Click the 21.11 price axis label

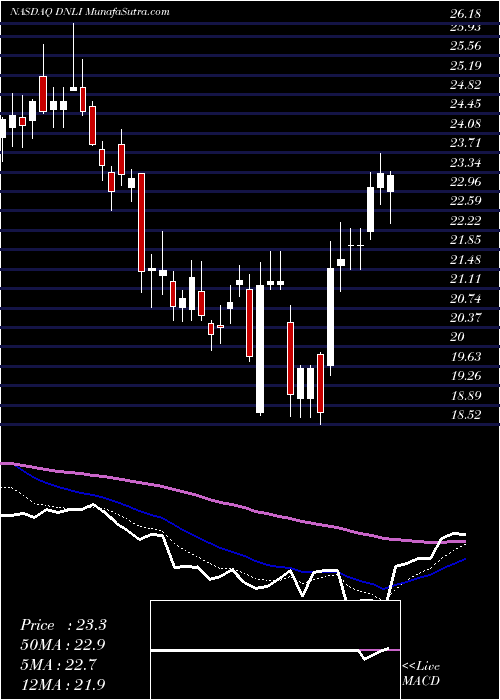(x=466, y=279)
